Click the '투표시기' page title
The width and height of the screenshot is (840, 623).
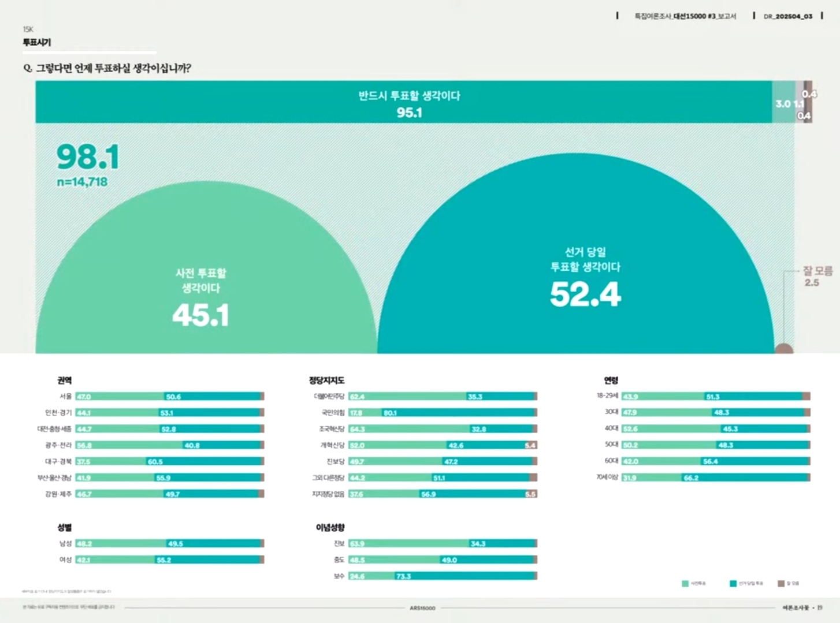(x=37, y=42)
